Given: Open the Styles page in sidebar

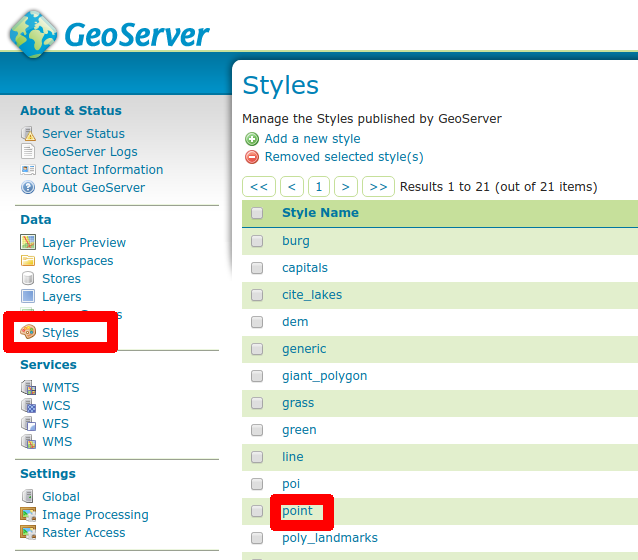Looking at the screenshot, I should coord(60,333).
